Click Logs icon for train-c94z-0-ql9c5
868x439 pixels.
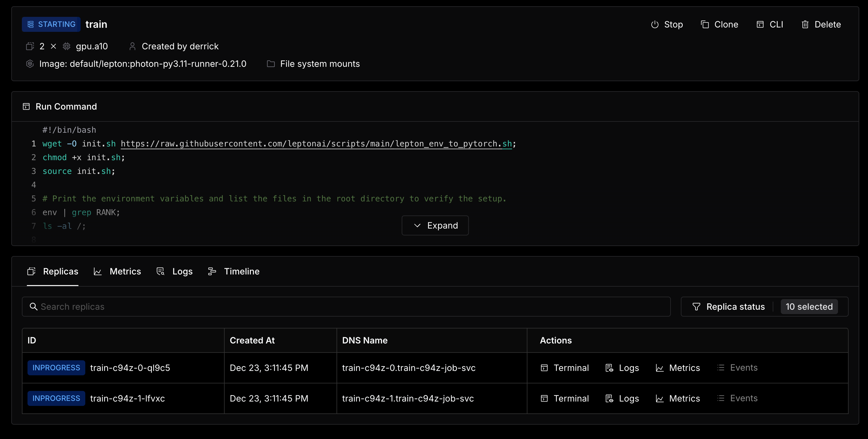[609, 367]
